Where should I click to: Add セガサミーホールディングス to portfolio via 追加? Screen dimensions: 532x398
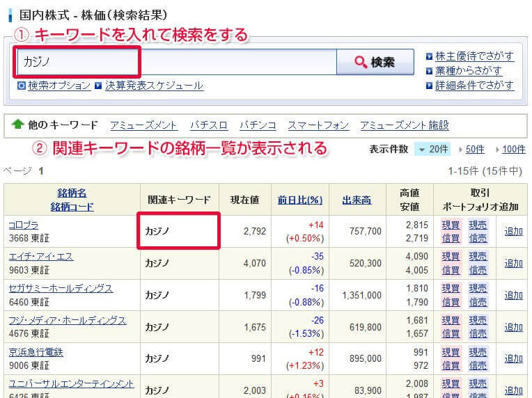pos(513,295)
